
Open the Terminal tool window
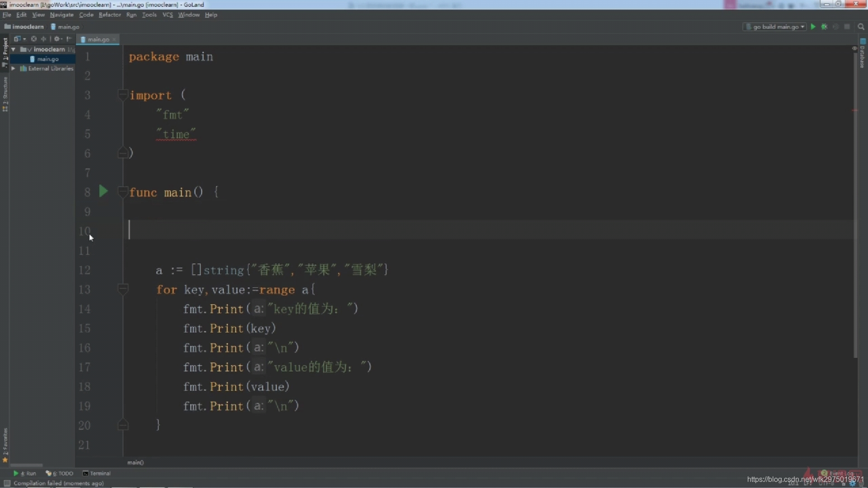[x=97, y=473]
